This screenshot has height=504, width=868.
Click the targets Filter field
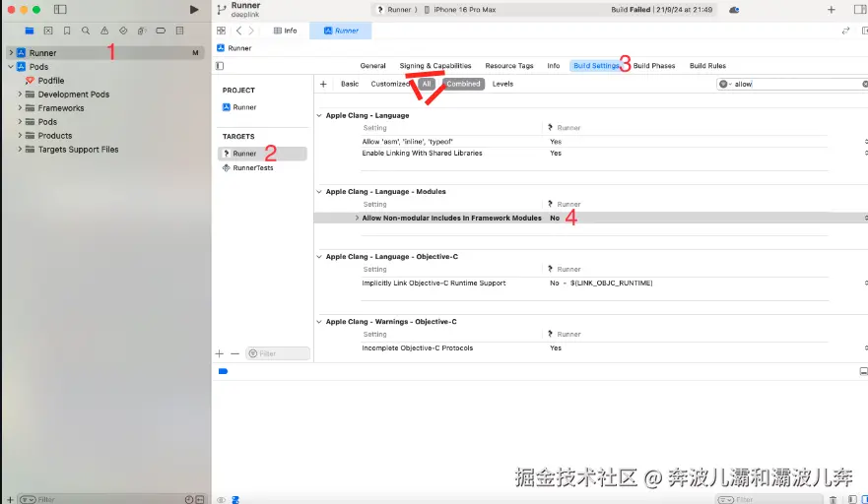click(x=278, y=353)
